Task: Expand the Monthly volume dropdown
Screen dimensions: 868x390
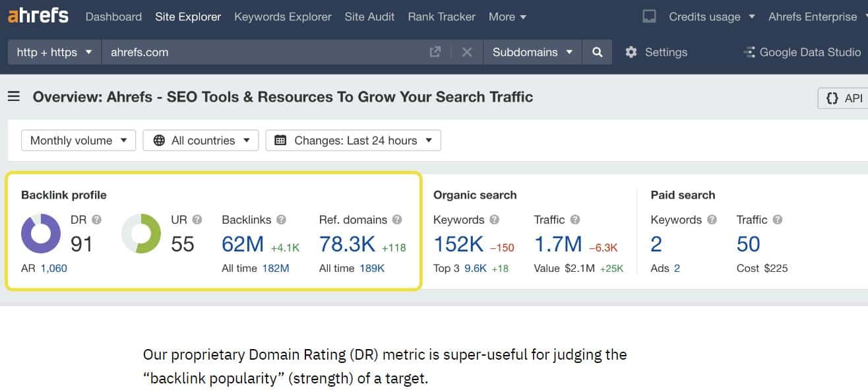Action: (78, 141)
